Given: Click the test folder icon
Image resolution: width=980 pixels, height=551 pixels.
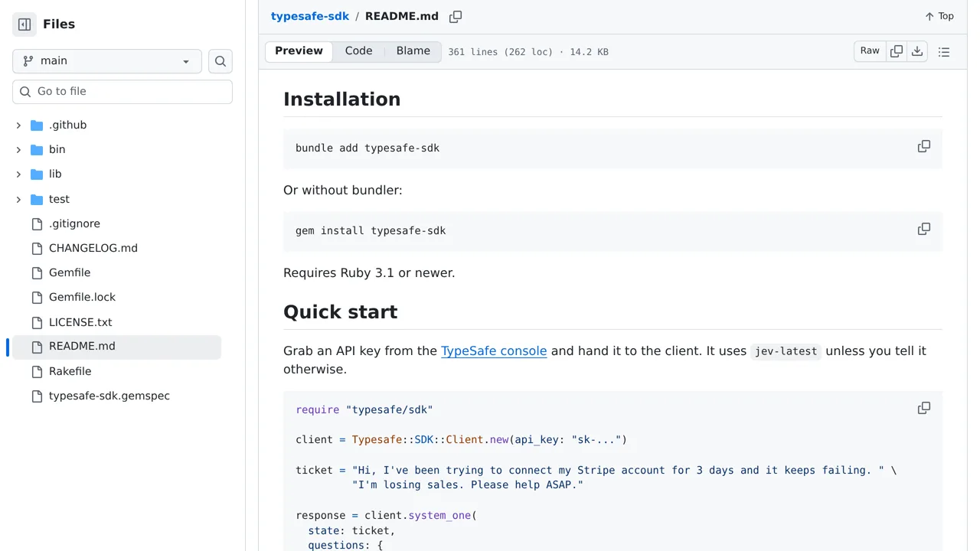Looking at the screenshot, I should (x=37, y=199).
